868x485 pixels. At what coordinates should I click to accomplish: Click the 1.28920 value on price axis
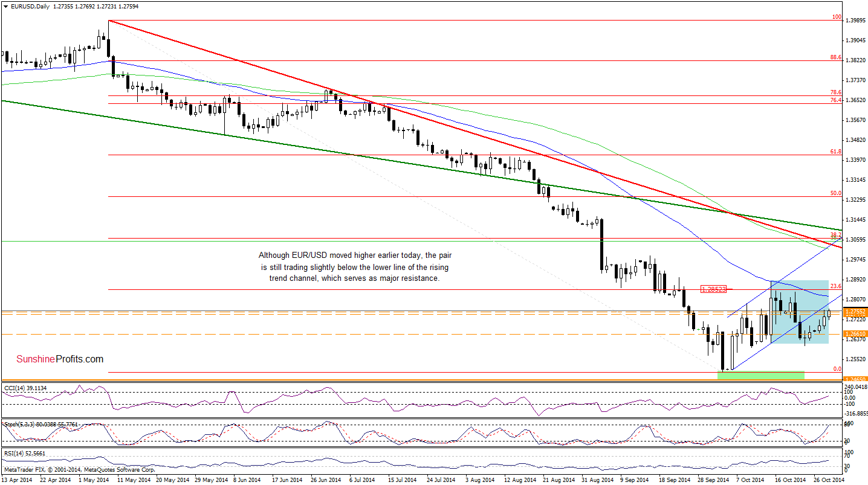point(856,279)
